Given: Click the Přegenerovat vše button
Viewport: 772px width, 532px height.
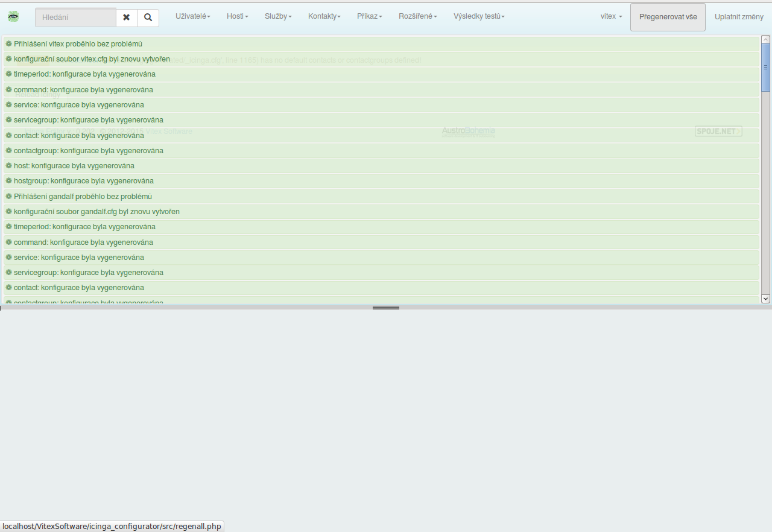Looking at the screenshot, I should pyautogui.click(x=668, y=17).
